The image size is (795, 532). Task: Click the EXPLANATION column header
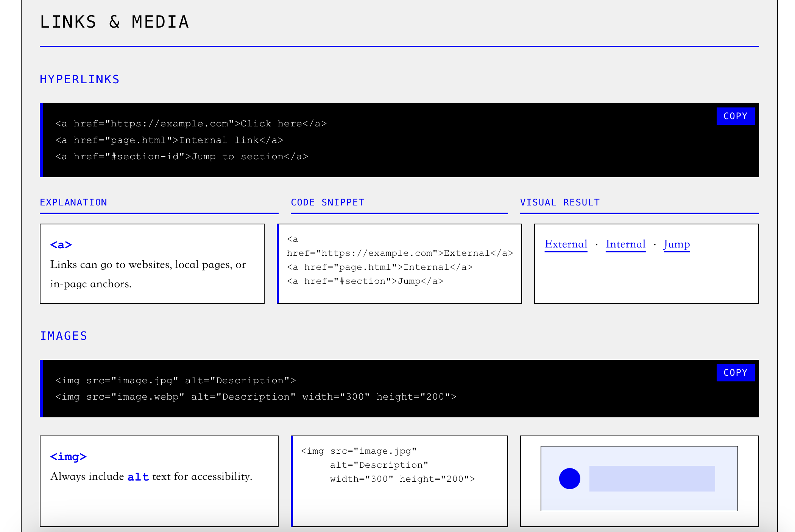(73, 202)
